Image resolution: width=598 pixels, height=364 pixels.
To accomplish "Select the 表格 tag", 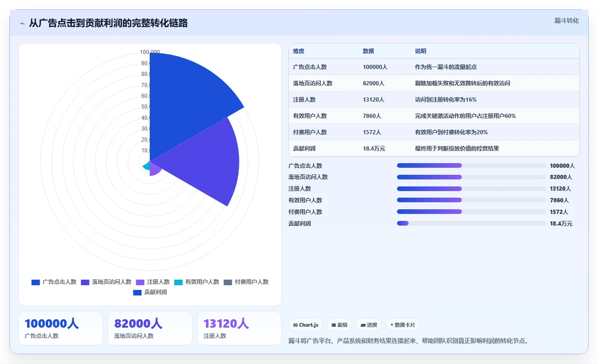I will [x=339, y=325].
